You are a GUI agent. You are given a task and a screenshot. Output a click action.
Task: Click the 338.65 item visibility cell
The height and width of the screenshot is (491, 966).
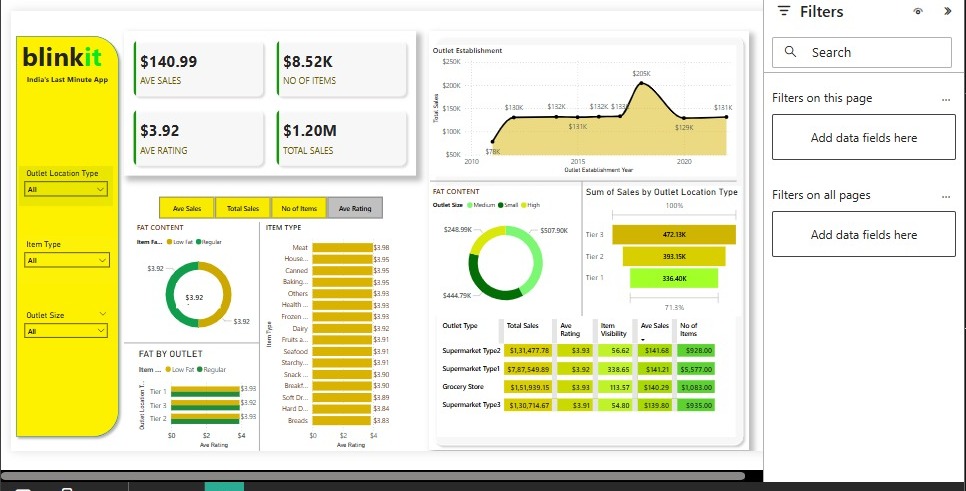click(x=614, y=369)
